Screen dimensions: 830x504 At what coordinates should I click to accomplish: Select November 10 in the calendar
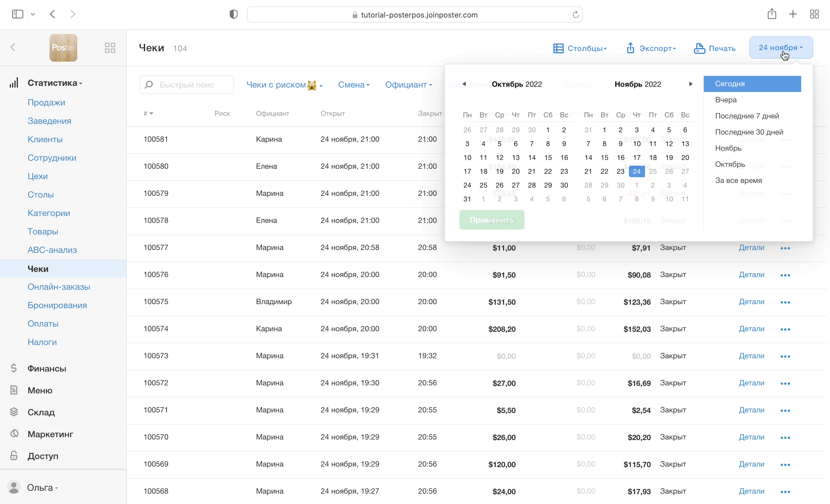(x=637, y=144)
